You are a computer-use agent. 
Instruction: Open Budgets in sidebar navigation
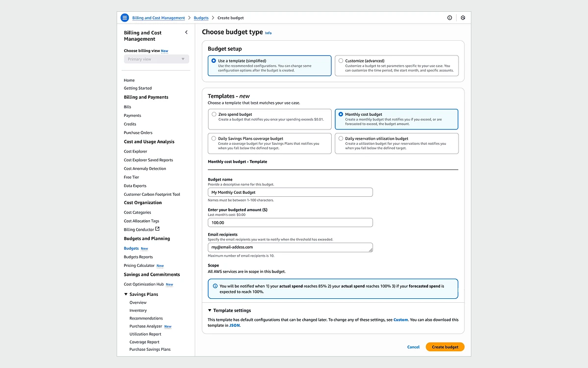[x=131, y=248]
